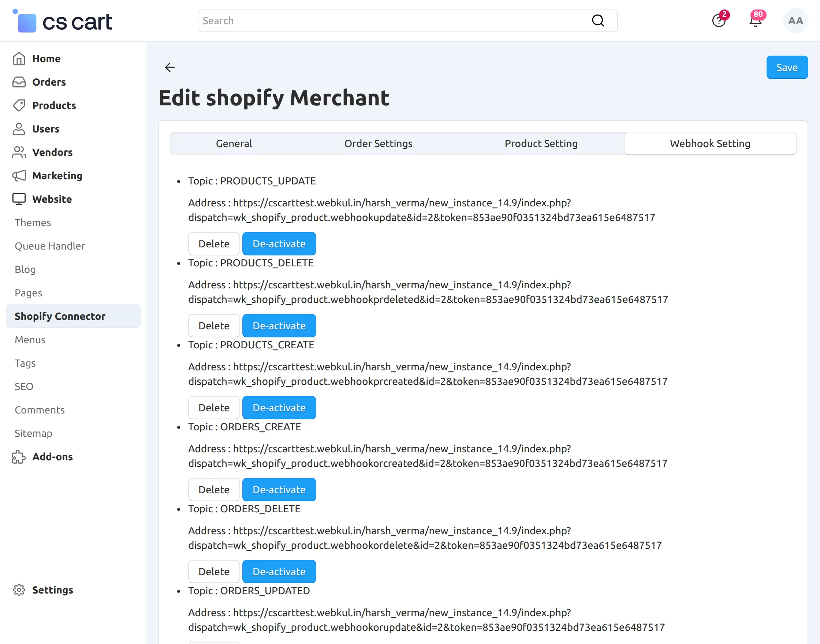Switch to the Order Settings tab
820x644 pixels.
click(378, 144)
